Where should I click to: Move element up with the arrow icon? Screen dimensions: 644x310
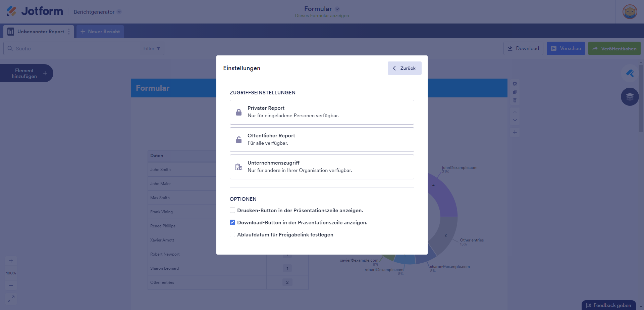click(x=515, y=112)
